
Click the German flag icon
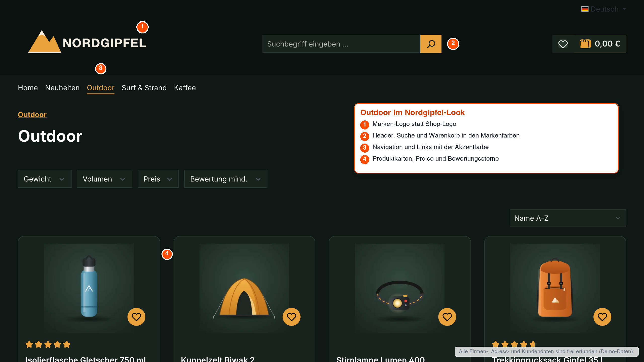[x=585, y=9]
